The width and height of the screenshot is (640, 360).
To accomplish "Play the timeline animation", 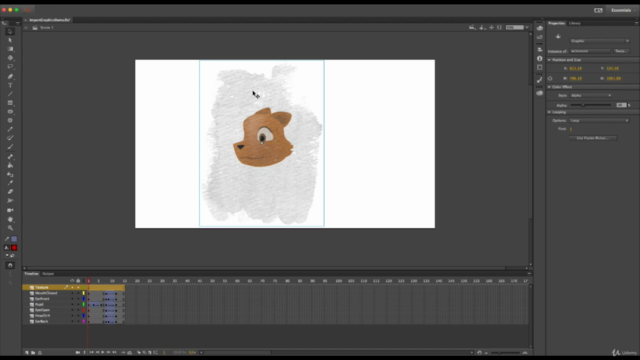I will click(x=103, y=352).
